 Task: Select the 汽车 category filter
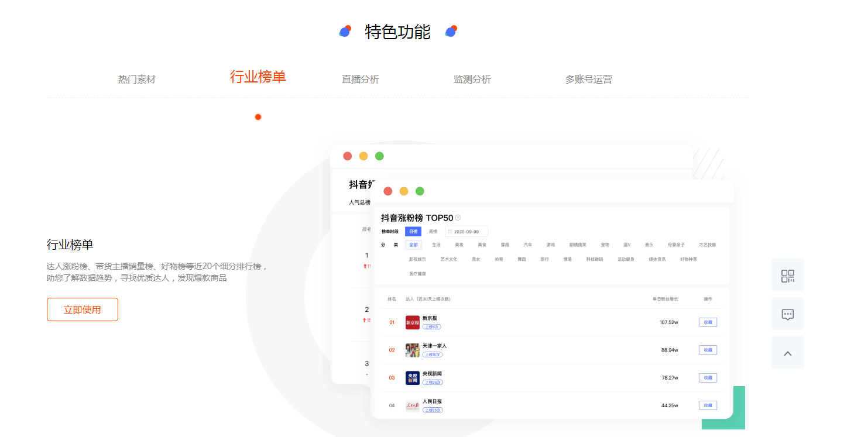(x=528, y=245)
